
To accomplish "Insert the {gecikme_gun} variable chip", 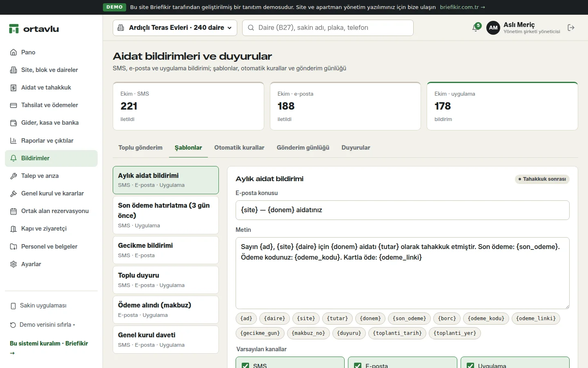I will (x=260, y=333).
